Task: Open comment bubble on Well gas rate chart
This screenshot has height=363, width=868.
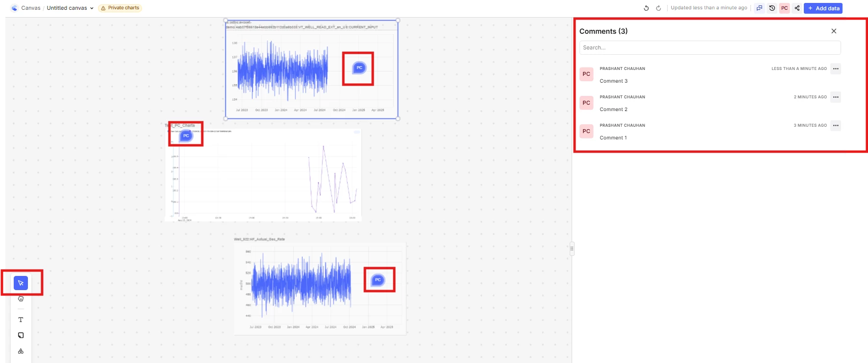Action: click(x=378, y=280)
